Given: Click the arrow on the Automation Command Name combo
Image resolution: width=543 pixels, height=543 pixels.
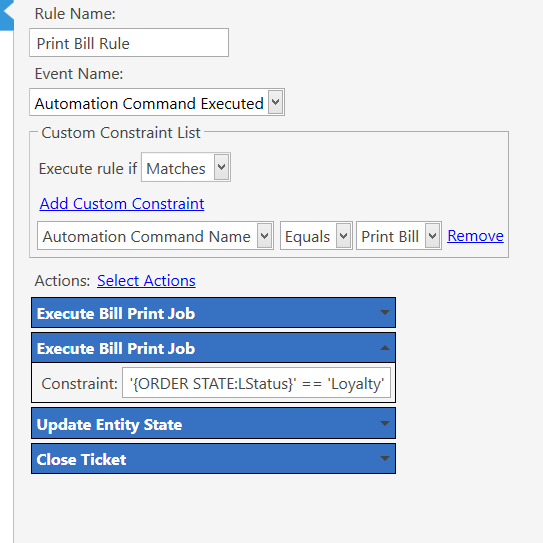Looking at the screenshot, I should (264, 236).
